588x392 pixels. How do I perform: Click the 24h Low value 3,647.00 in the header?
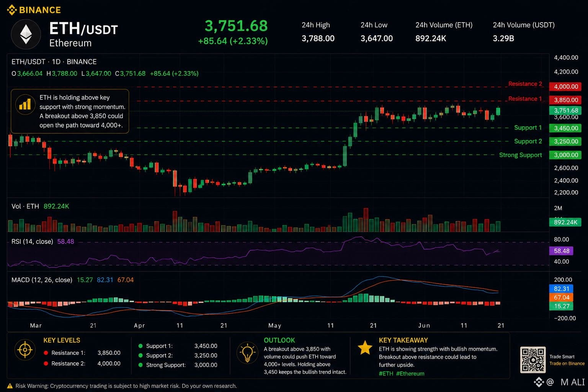tap(377, 39)
